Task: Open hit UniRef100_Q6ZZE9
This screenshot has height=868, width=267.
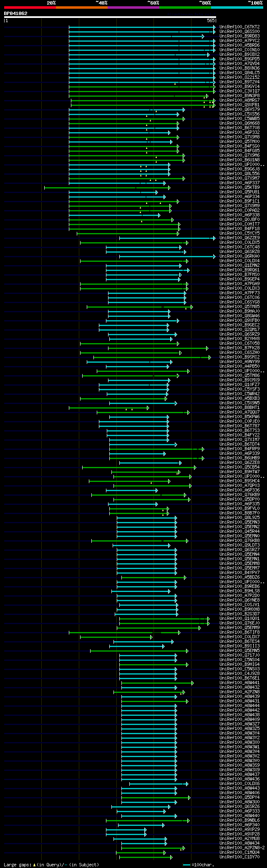Action: (239, 238)
